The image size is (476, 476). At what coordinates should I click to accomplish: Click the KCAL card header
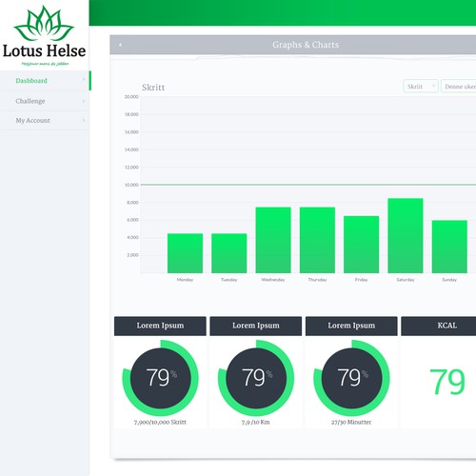coord(439,326)
